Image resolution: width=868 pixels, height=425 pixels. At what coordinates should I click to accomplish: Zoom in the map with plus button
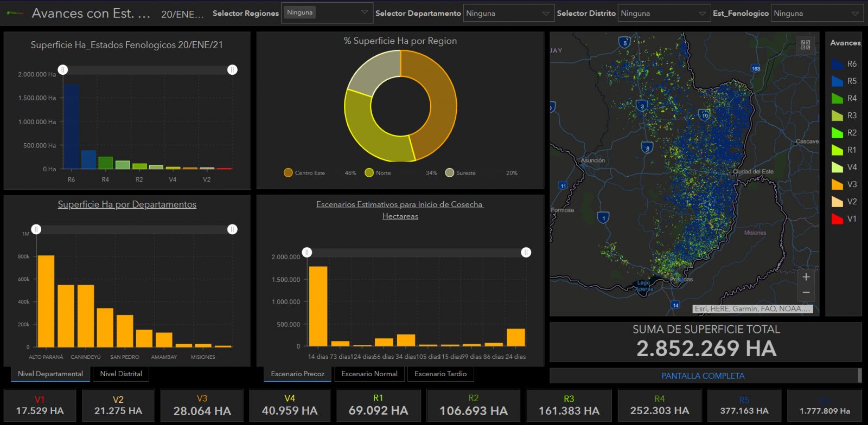pyautogui.click(x=806, y=277)
